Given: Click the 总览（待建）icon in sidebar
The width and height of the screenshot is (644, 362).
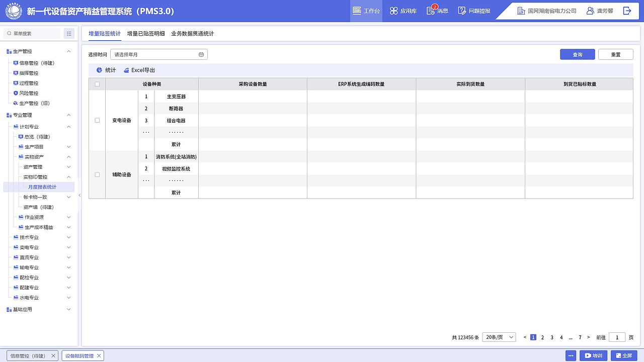Looking at the screenshot, I should pyautogui.click(x=21, y=137).
